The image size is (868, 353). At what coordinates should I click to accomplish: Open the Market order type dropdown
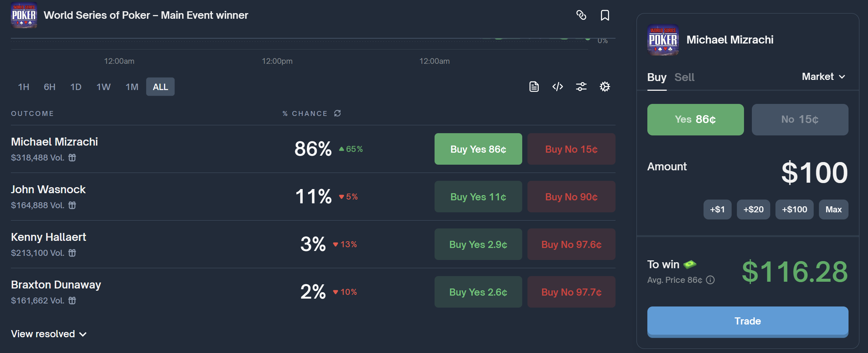click(823, 77)
